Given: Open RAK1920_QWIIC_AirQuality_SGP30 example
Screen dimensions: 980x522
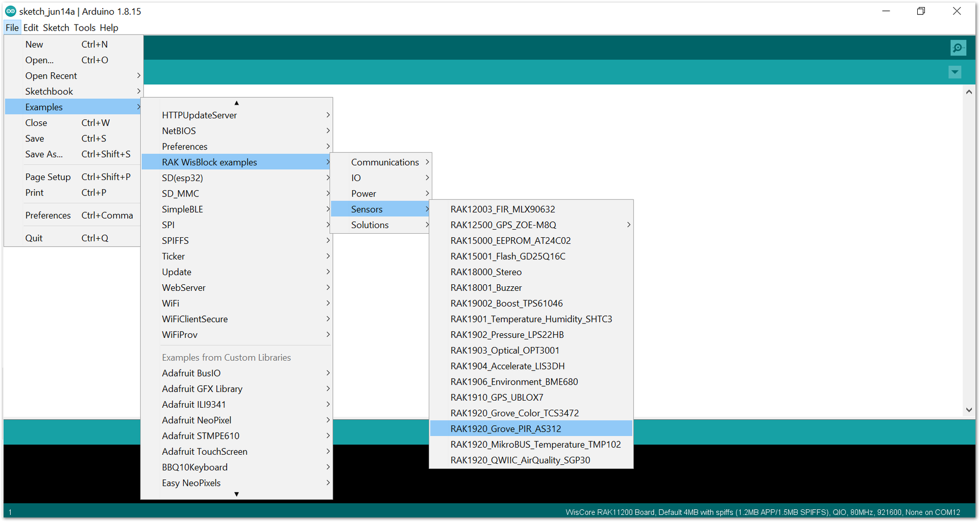Looking at the screenshot, I should pos(531,460).
